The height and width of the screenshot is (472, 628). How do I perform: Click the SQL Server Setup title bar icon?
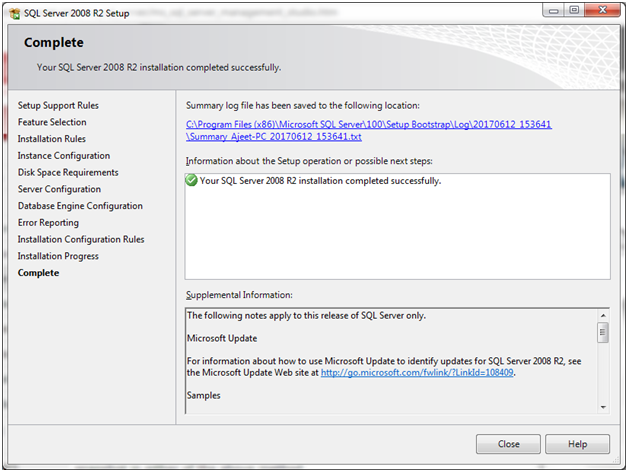14,10
